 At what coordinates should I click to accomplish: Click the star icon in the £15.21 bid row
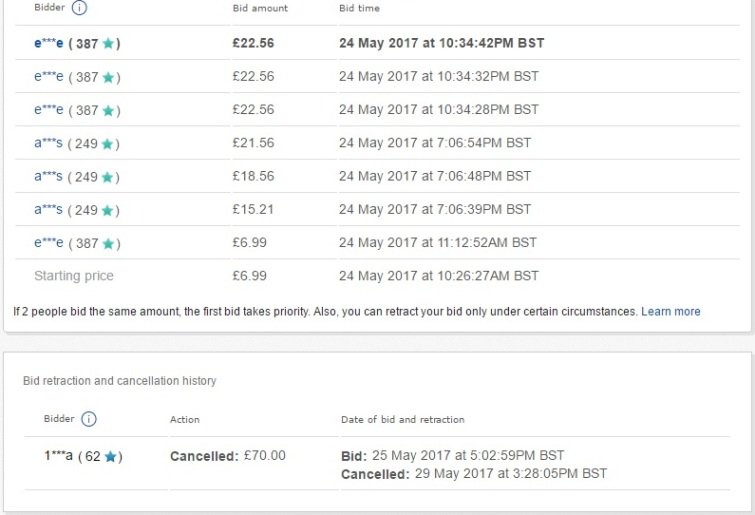(x=107, y=210)
